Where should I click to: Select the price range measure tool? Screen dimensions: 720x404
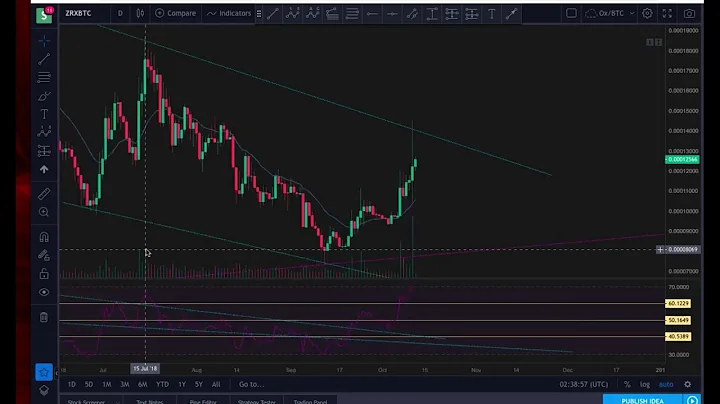432,14
